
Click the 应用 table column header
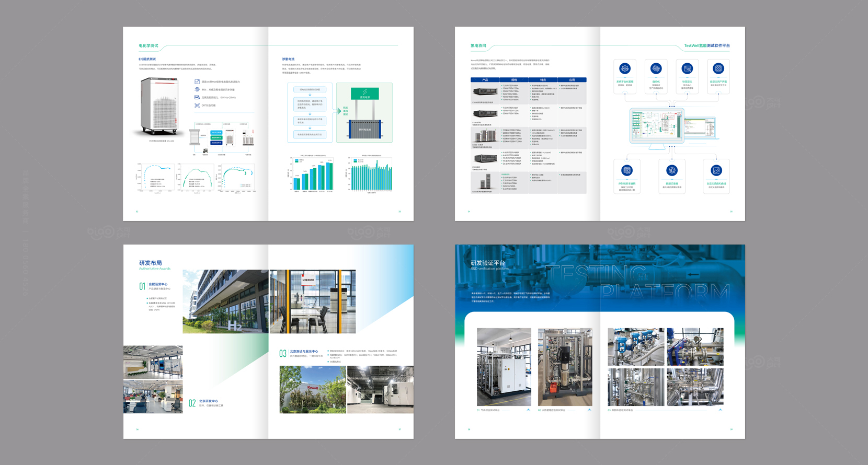click(572, 80)
